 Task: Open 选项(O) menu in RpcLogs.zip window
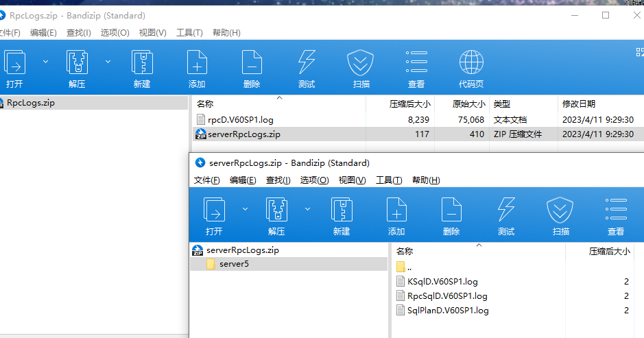(115, 33)
